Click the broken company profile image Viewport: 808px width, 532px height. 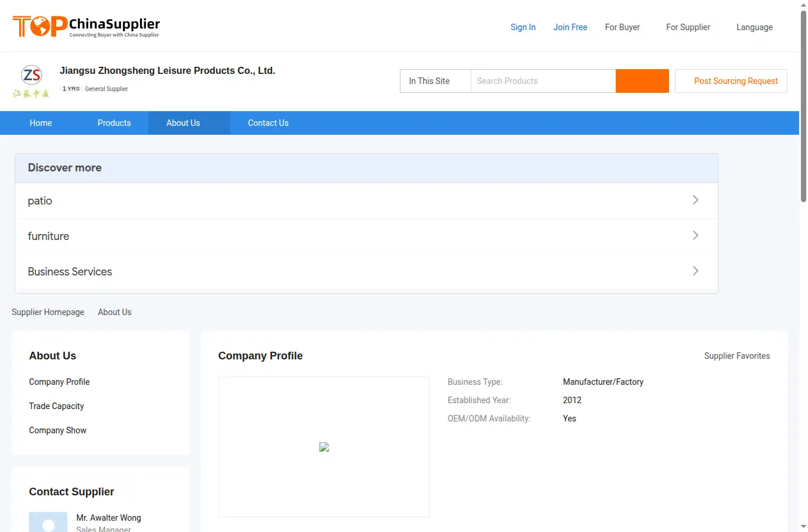tap(324, 447)
